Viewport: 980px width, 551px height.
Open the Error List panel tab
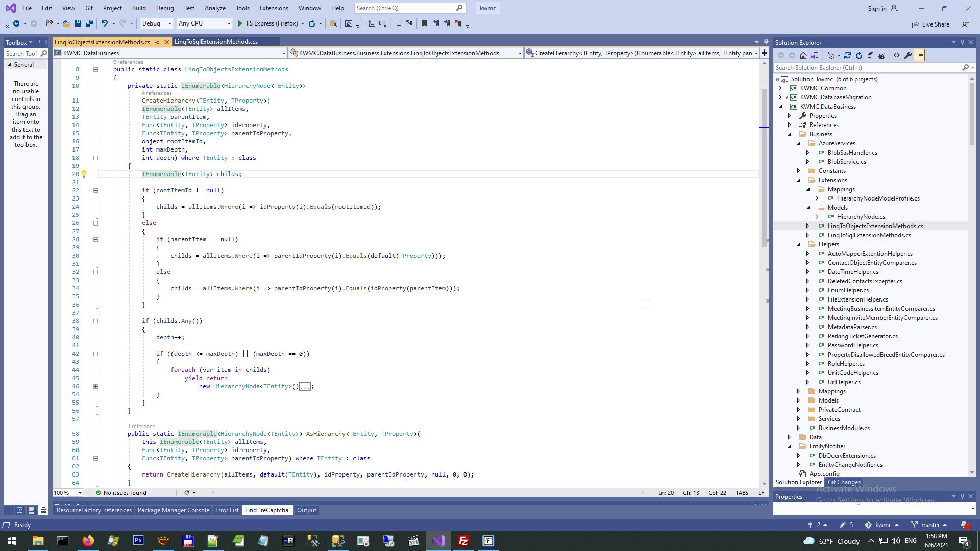(x=227, y=510)
